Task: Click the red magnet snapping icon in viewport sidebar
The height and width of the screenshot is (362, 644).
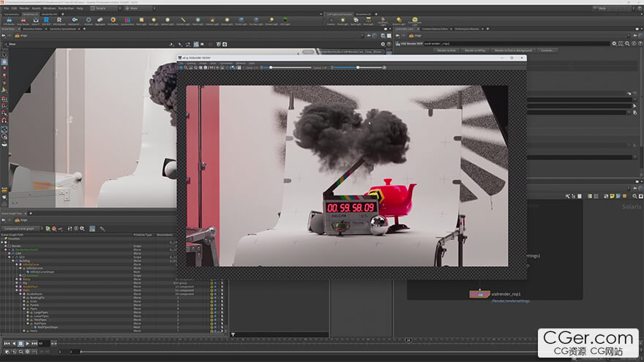Action: click(x=4, y=120)
